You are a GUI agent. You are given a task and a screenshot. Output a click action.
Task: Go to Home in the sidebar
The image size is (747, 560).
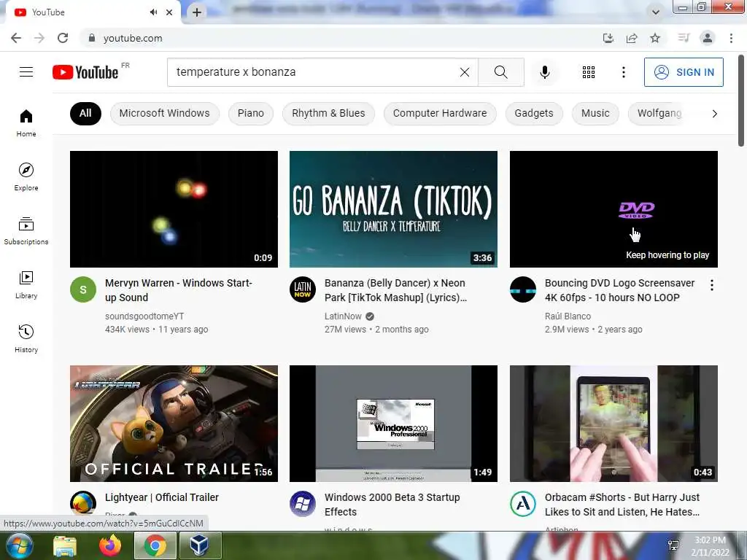click(x=26, y=122)
